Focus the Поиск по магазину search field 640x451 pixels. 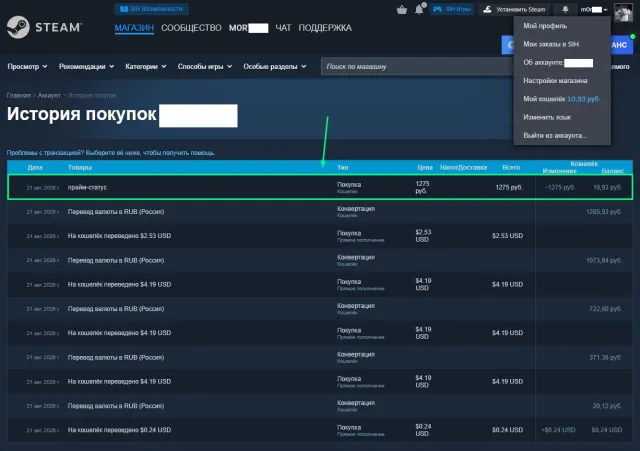click(416, 66)
